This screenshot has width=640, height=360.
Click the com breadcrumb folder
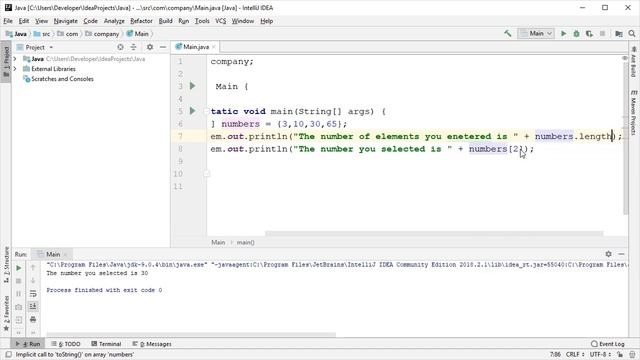click(x=68, y=34)
